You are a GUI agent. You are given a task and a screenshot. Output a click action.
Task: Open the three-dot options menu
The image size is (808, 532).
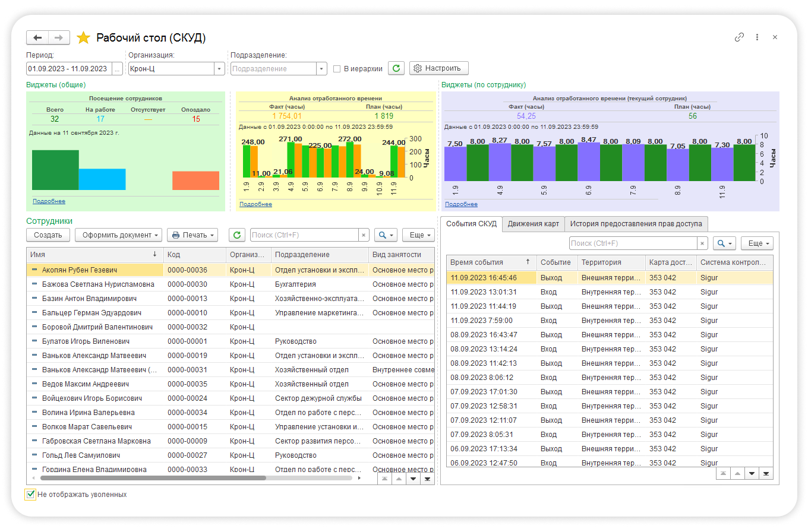click(x=757, y=37)
